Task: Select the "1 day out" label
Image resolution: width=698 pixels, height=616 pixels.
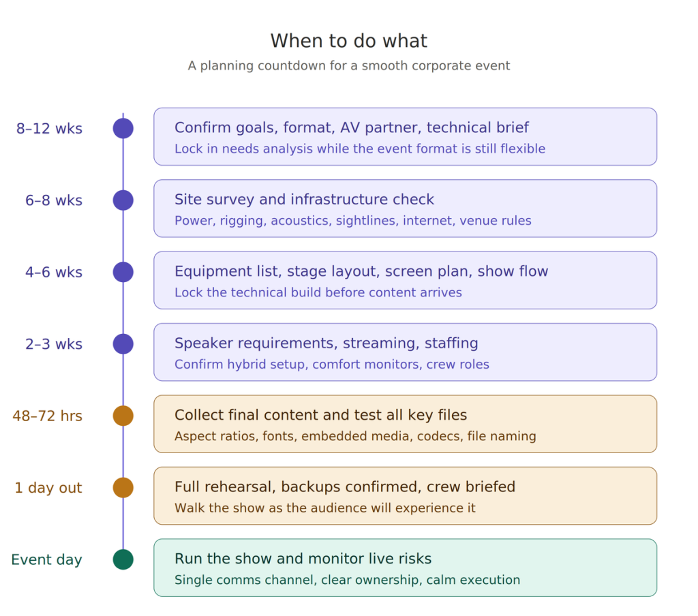Action: (x=48, y=488)
